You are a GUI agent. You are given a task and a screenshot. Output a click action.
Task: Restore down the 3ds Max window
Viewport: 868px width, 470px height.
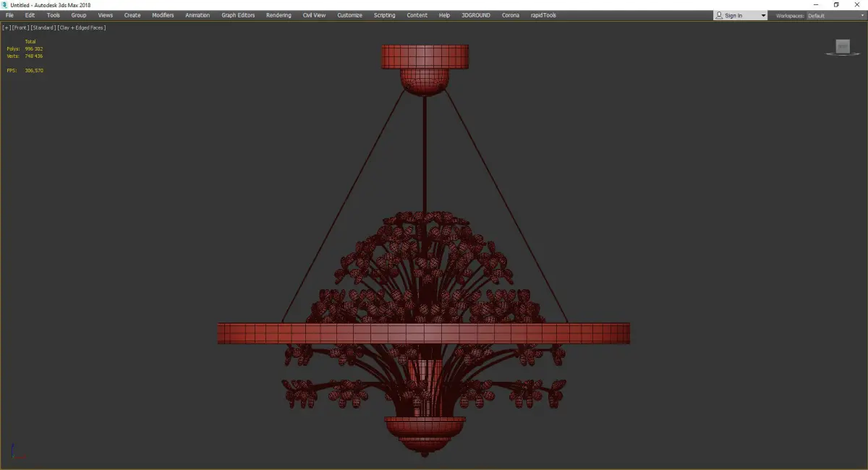(836, 5)
